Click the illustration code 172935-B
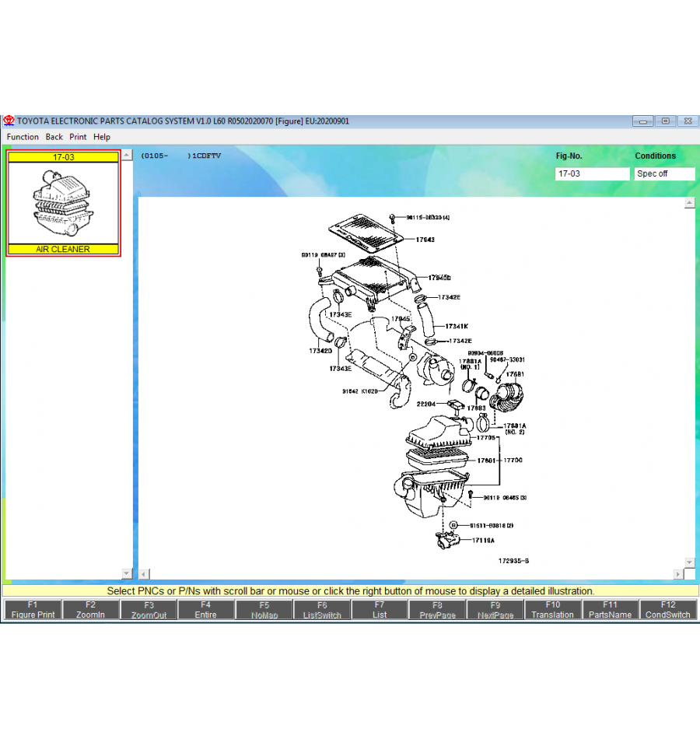Screen dimensions: 700x739 pos(514,561)
